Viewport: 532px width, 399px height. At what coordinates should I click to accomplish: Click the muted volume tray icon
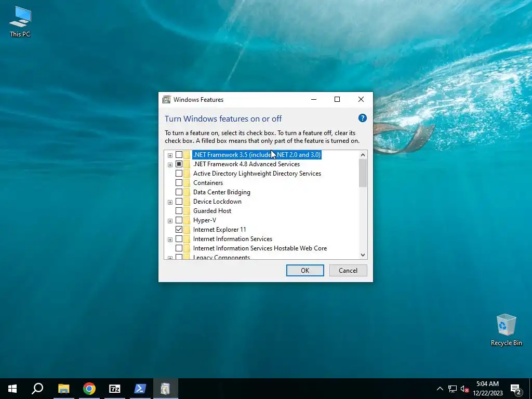click(x=464, y=389)
